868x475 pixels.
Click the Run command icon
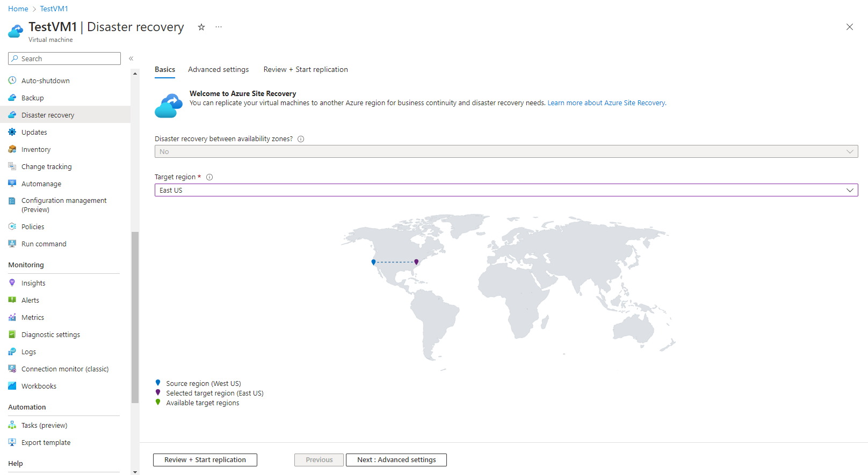pos(12,244)
